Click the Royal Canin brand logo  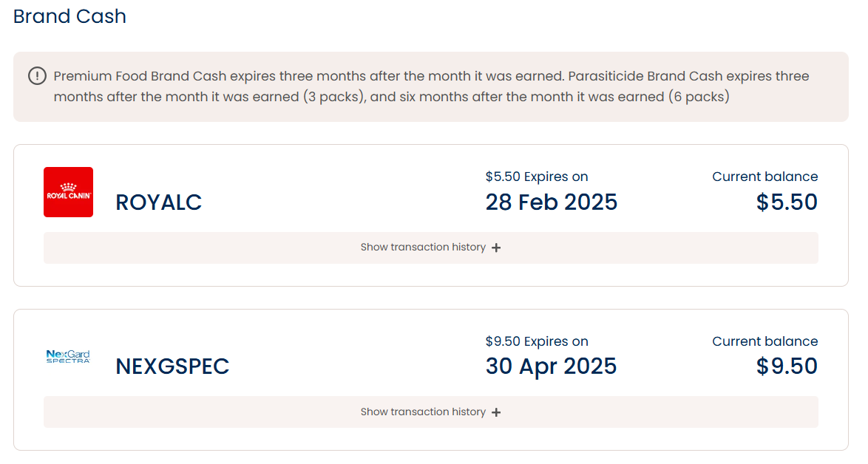pyautogui.click(x=68, y=192)
